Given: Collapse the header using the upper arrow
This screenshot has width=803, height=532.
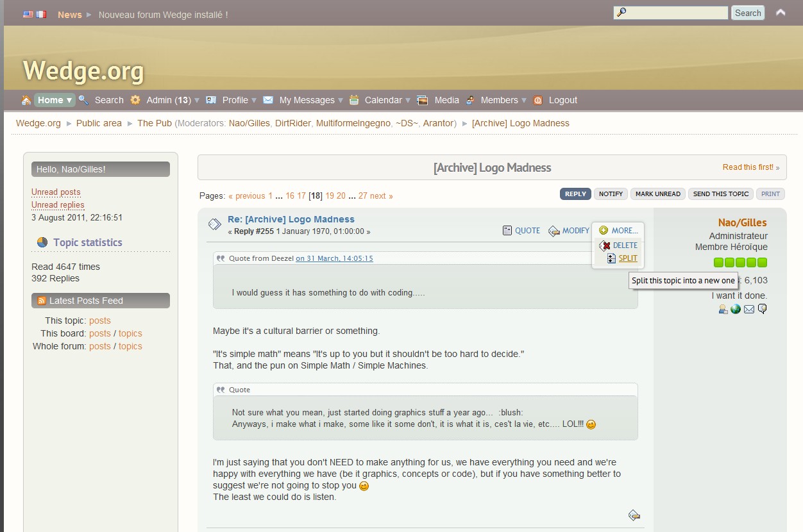Looking at the screenshot, I should pyautogui.click(x=781, y=12).
